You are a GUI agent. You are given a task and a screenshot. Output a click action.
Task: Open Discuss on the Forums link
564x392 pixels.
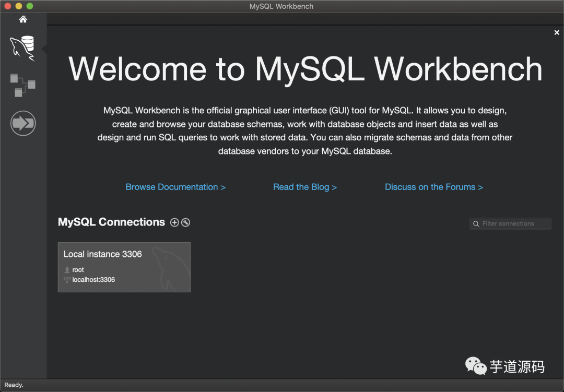coord(434,187)
